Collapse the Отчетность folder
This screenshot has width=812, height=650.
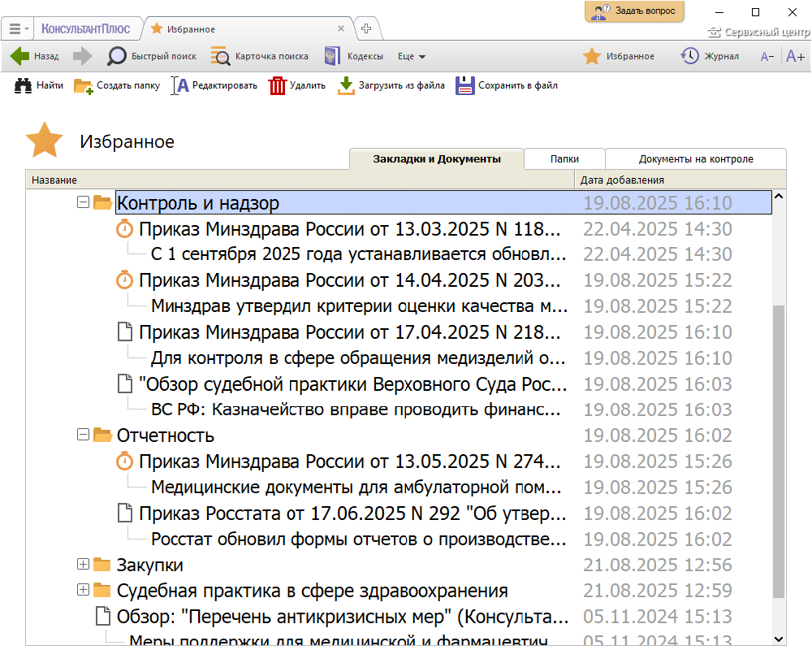82,435
